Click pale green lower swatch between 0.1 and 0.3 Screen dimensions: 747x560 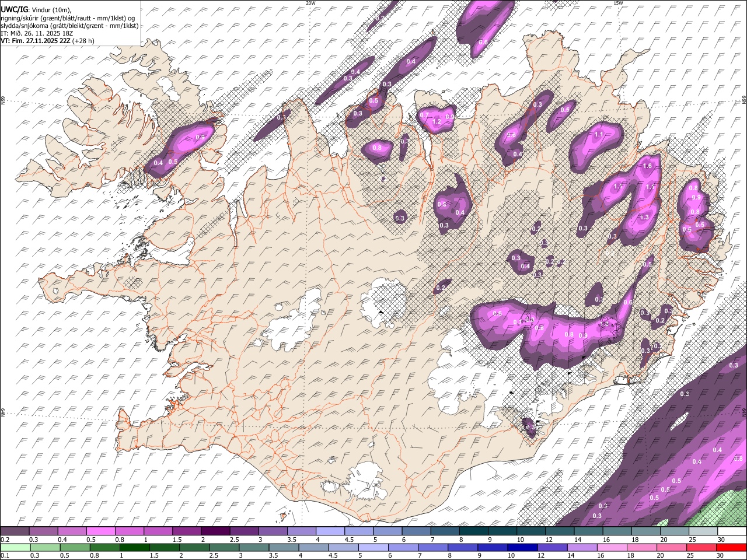tap(15, 547)
